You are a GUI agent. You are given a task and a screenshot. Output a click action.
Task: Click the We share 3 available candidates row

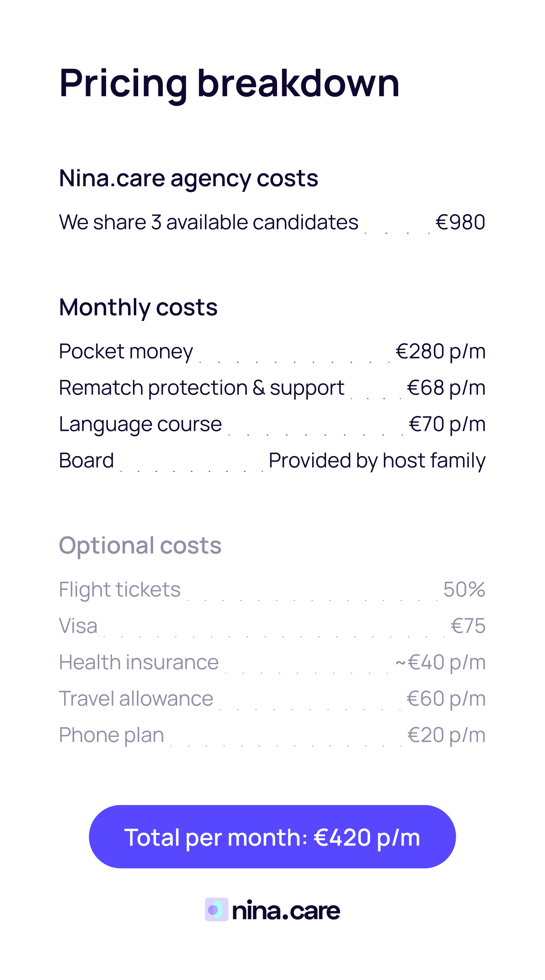pos(209,222)
